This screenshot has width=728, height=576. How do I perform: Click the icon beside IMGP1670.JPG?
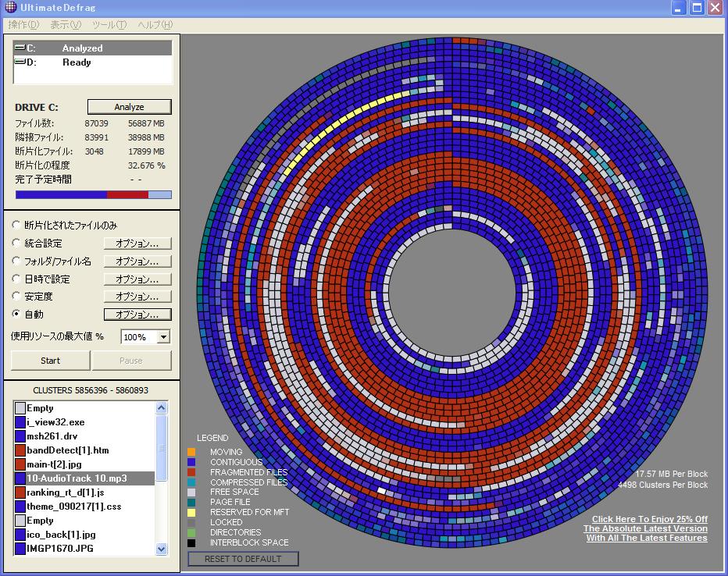[20, 549]
